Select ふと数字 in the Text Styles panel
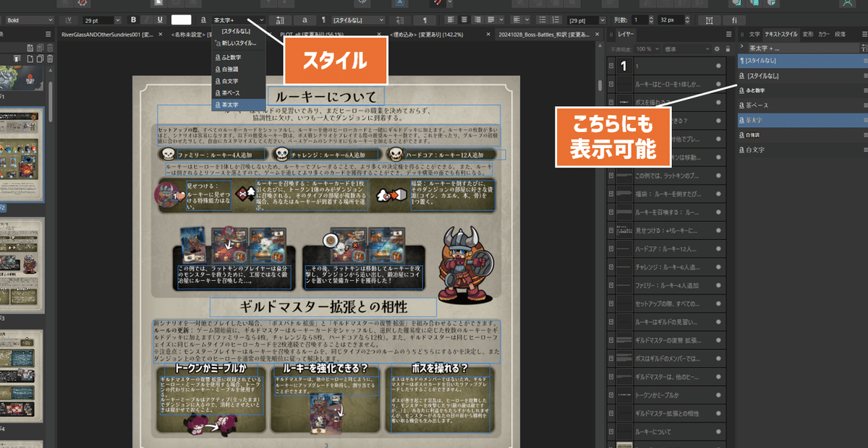Image resolution: width=868 pixels, height=448 pixels. (801, 91)
